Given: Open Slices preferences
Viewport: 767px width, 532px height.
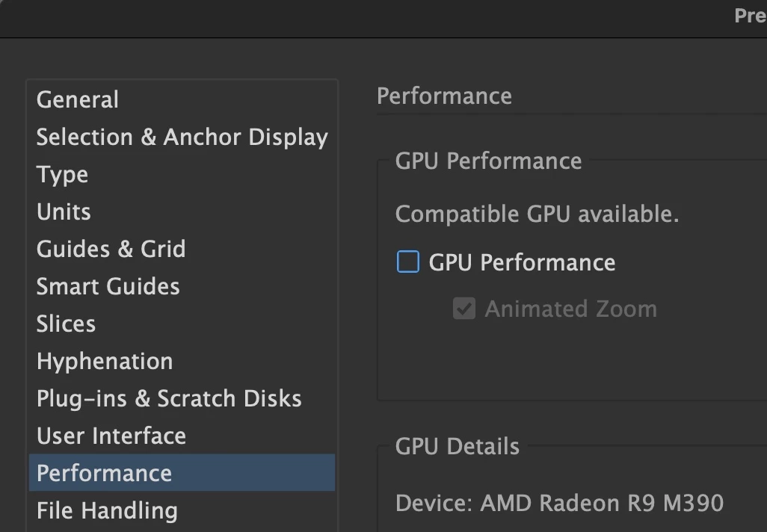Looking at the screenshot, I should tap(66, 324).
